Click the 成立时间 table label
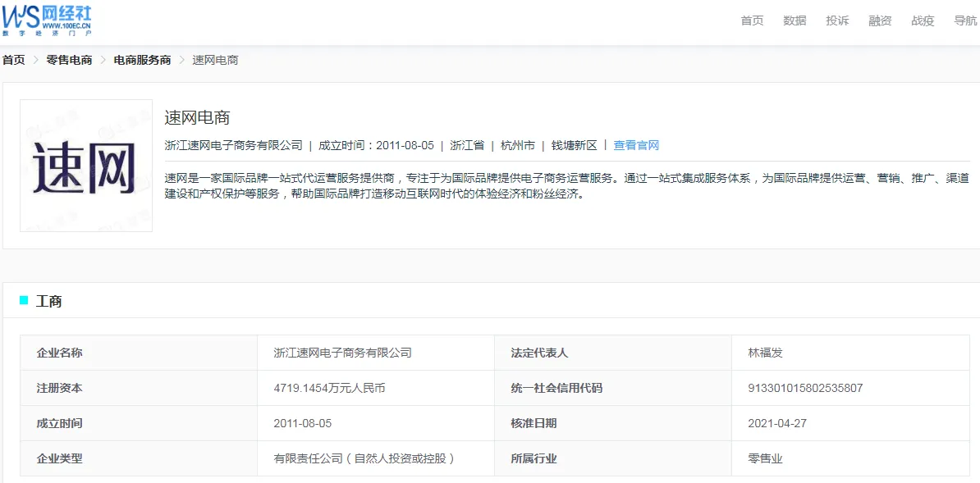The image size is (980, 483). pos(59,423)
